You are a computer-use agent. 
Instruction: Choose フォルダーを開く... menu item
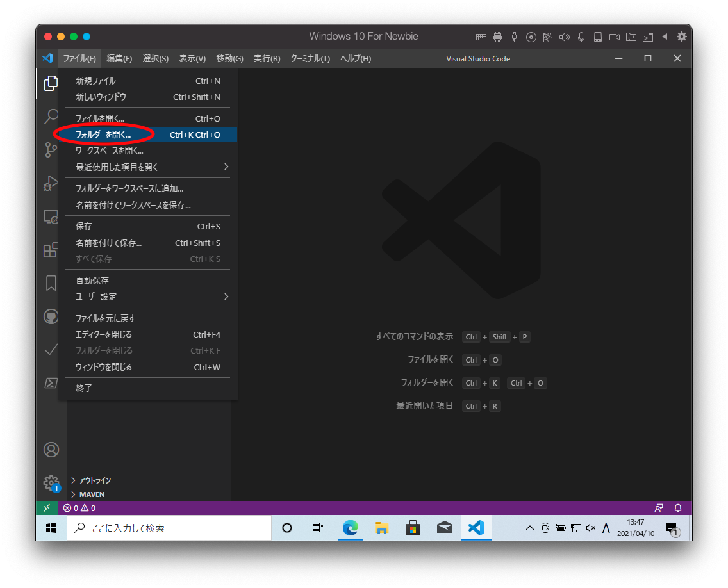click(147, 135)
